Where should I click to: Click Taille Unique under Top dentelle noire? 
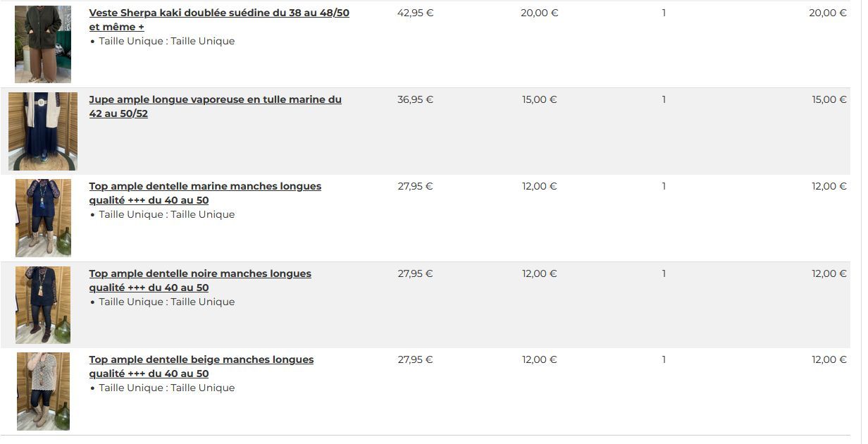[166, 302]
